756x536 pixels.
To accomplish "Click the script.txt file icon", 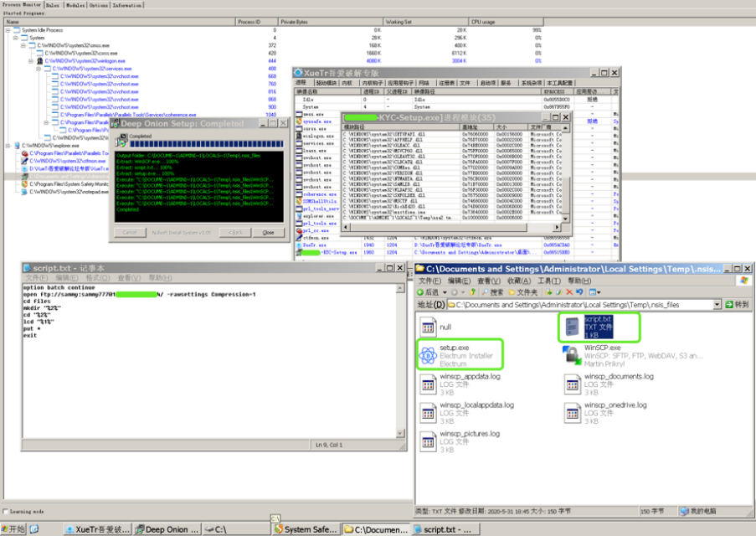I will pos(573,326).
